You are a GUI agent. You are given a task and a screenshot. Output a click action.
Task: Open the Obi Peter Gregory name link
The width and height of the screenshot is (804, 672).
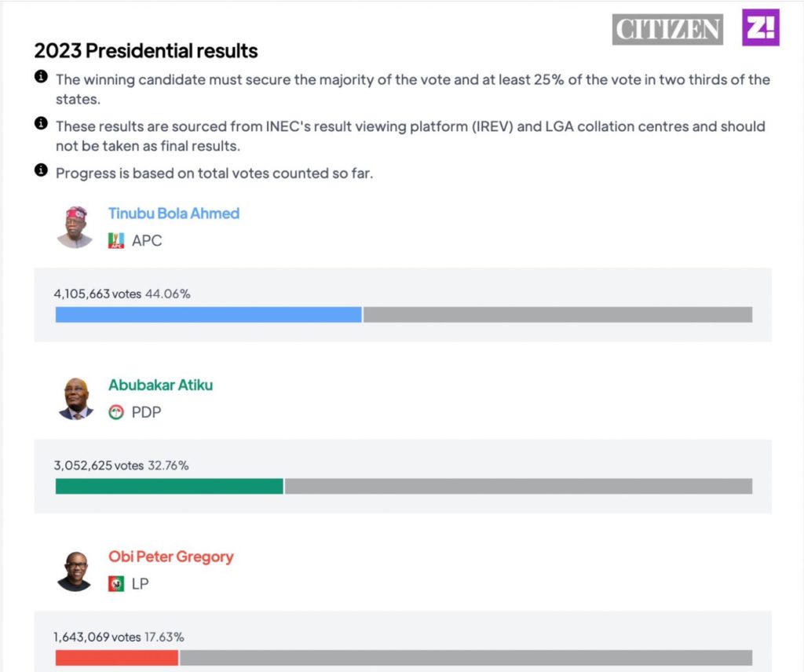170,557
